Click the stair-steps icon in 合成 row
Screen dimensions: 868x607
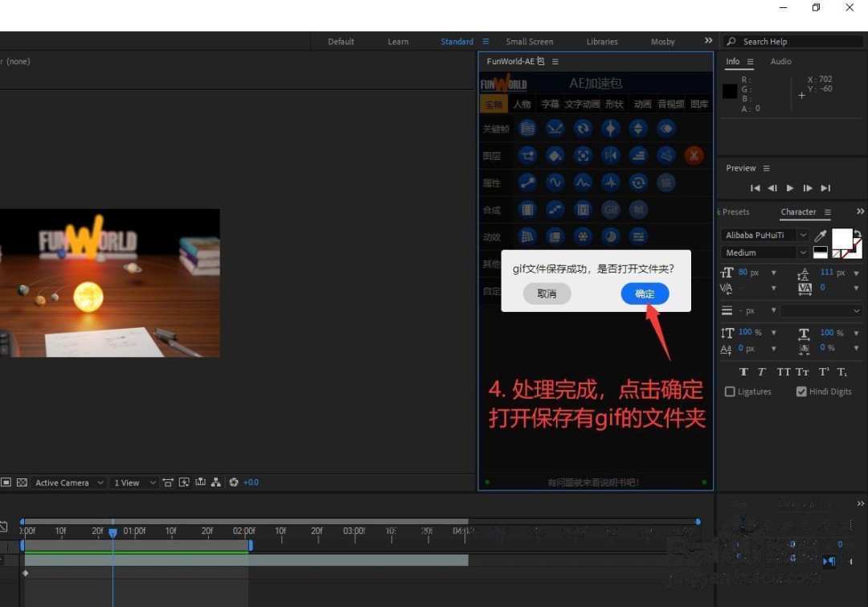555,210
